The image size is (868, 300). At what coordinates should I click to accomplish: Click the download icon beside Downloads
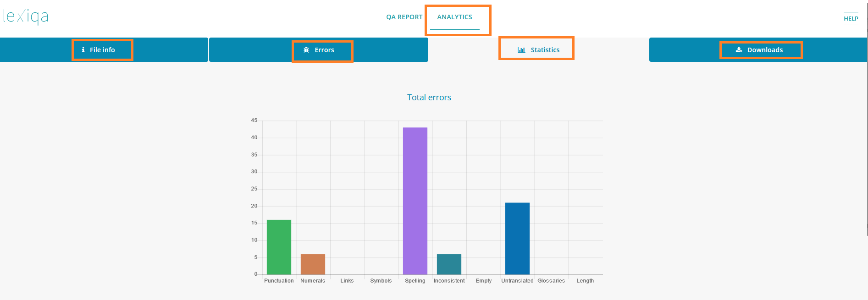pos(739,50)
